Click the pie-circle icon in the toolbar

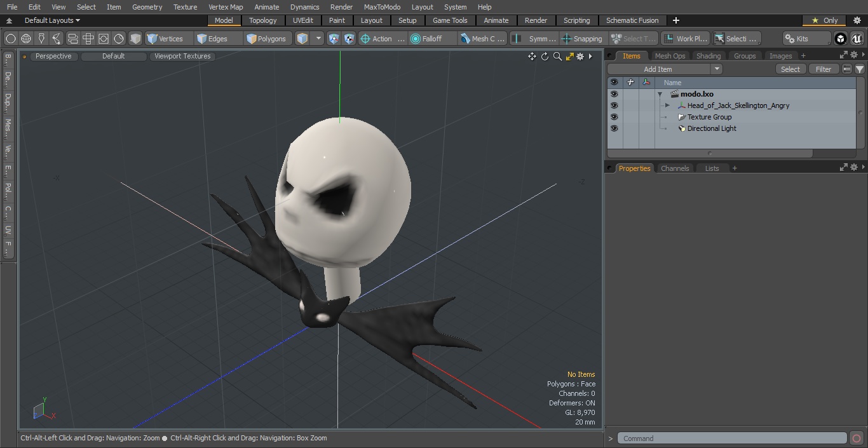(119, 39)
